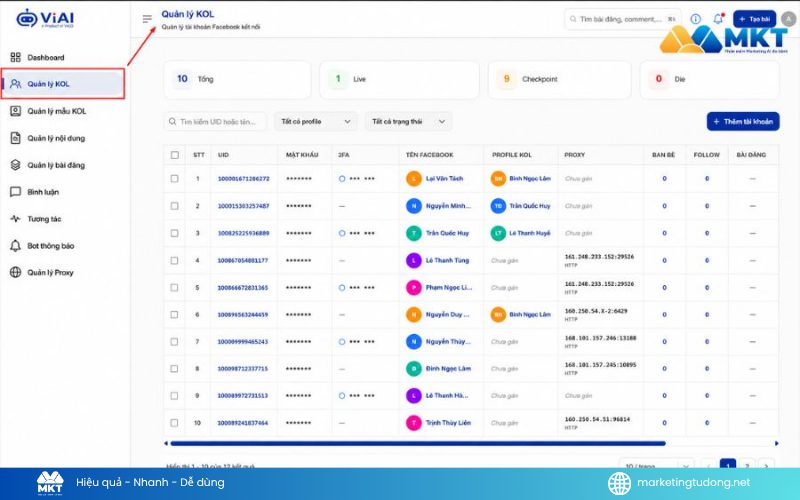800x500 pixels.
Task: Click the Die stat card
Action: click(x=710, y=79)
